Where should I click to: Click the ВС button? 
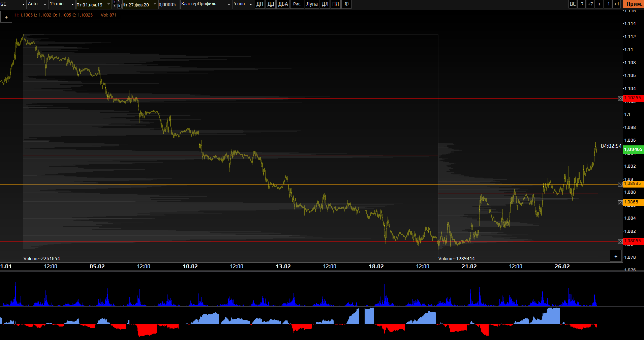[573, 4]
